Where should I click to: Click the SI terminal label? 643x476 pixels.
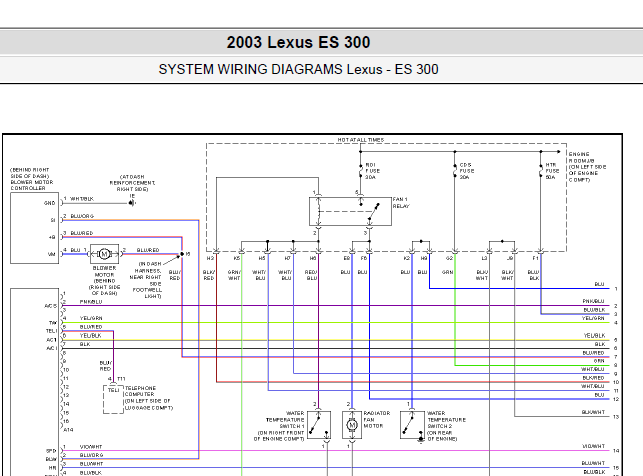point(53,220)
